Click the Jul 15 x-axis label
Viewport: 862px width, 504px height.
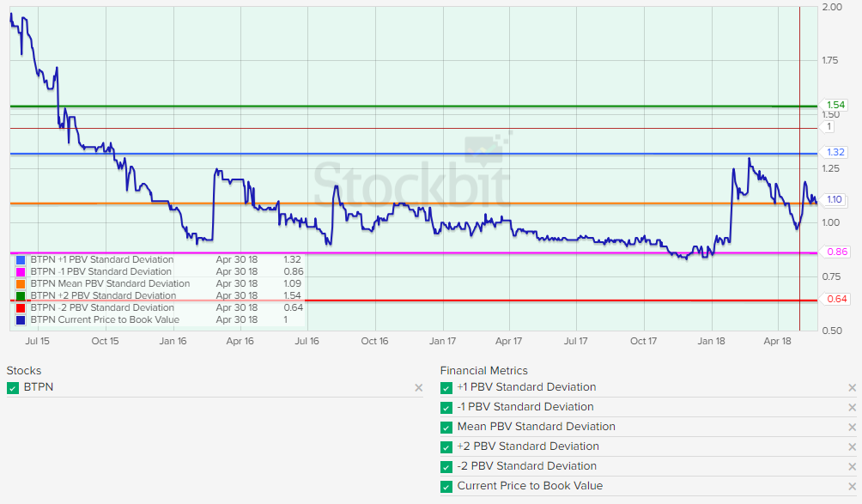click(38, 342)
